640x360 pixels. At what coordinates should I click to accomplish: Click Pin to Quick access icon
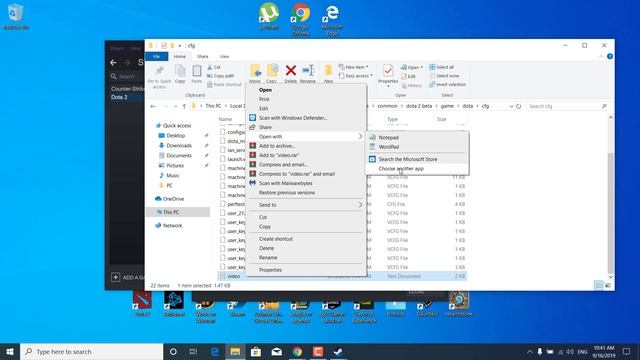(x=160, y=71)
